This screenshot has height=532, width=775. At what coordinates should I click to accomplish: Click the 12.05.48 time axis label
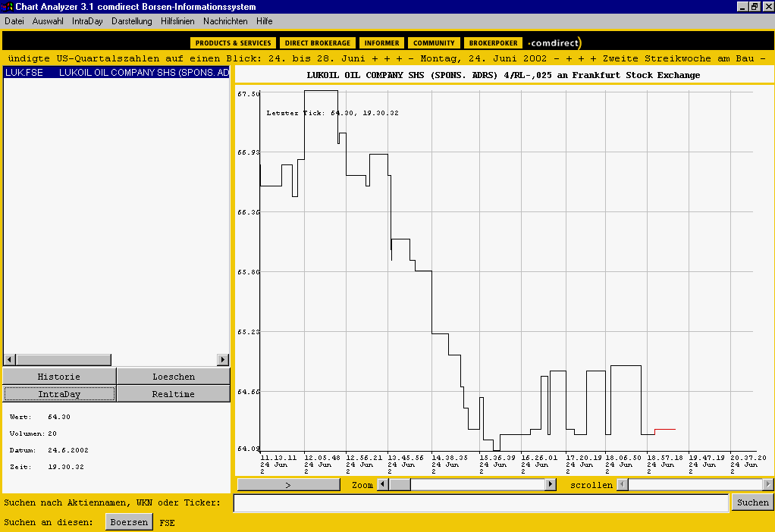[322, 458]
